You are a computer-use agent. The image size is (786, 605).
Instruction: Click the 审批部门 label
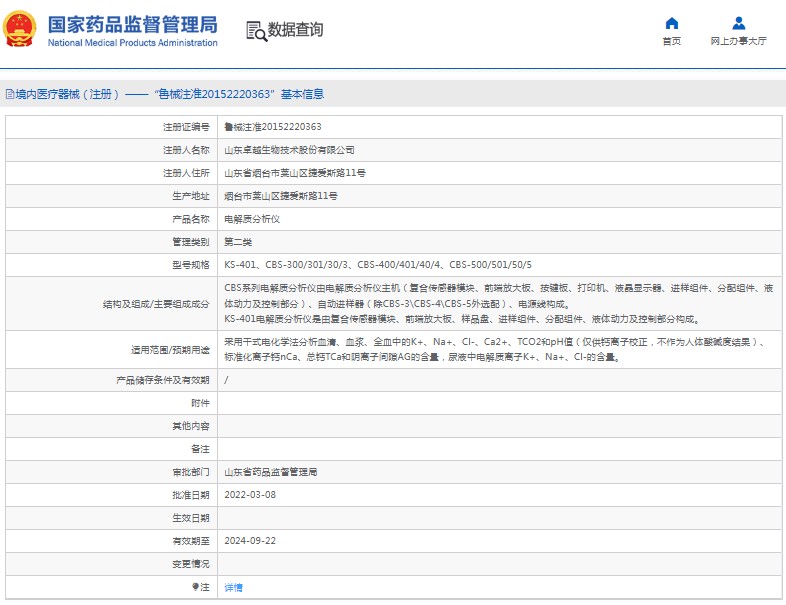click(x=191, y=472)
